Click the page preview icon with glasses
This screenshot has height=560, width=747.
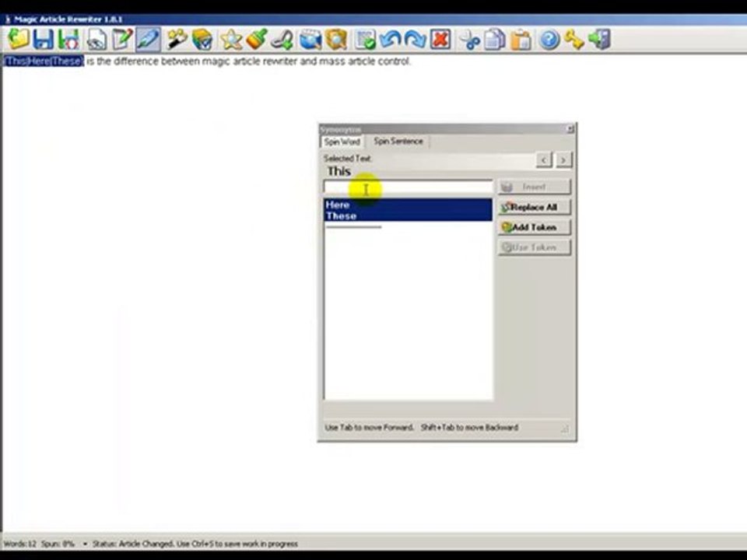(96, 40)
